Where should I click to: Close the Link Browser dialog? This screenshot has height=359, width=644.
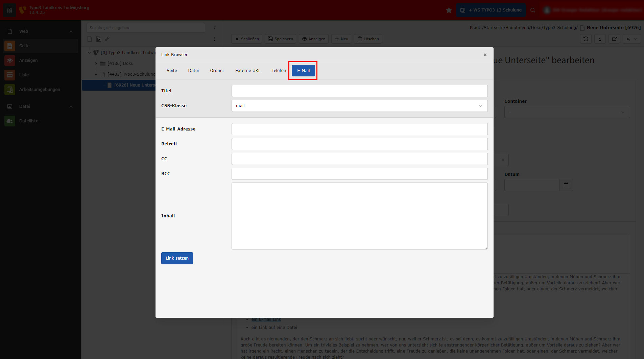[x=485, y=55]
